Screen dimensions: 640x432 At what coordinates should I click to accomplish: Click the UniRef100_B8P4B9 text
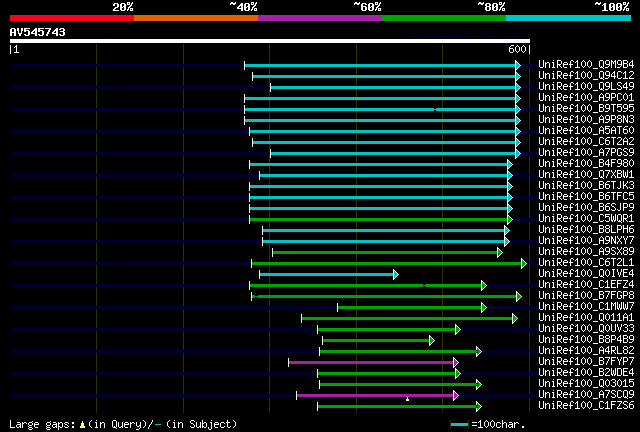pyautogui.click(x=586, y=340)
